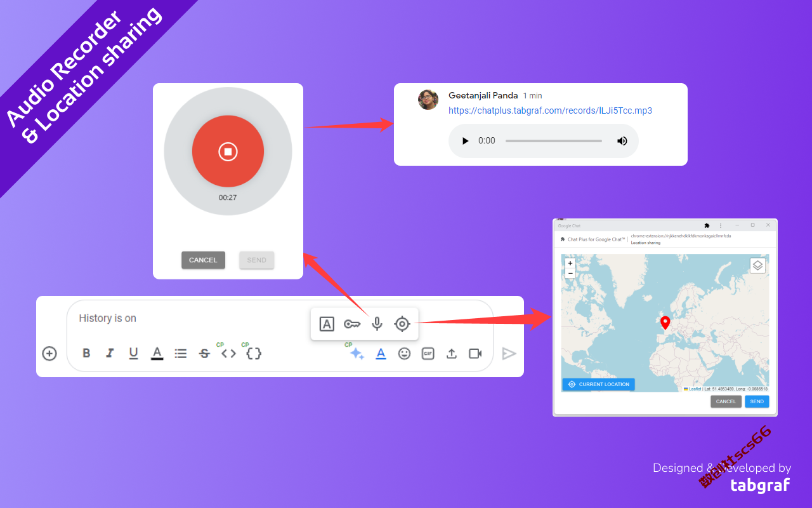Screen dimensions: 812x508
Task: Click the audio player progress bar
Action: (554, 141)
